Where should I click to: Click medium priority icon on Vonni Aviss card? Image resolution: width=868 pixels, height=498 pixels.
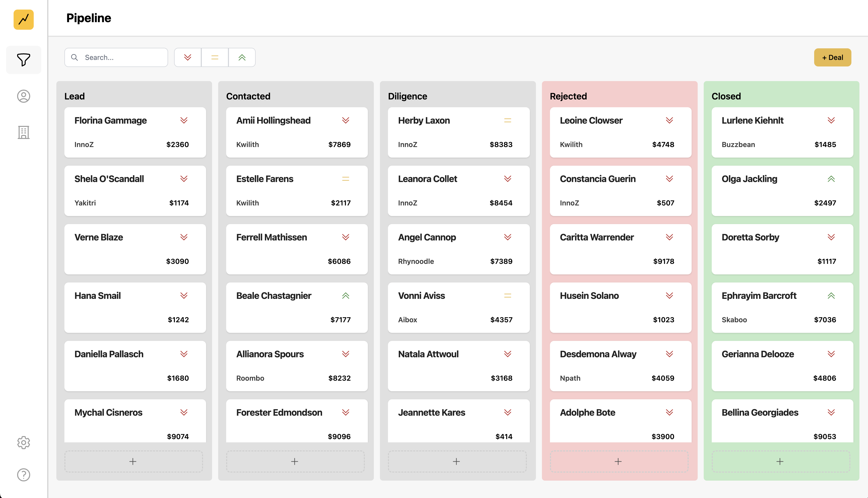click(x=507, y=296)
